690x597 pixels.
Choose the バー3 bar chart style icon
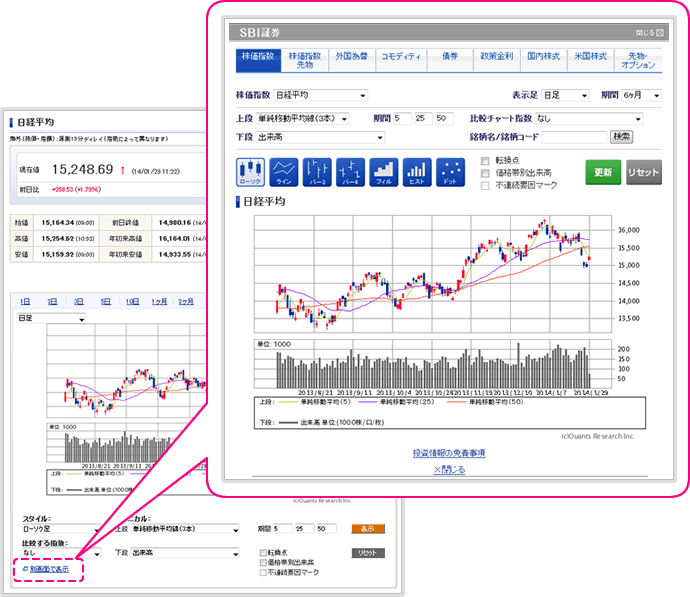(x=317, y=172)
